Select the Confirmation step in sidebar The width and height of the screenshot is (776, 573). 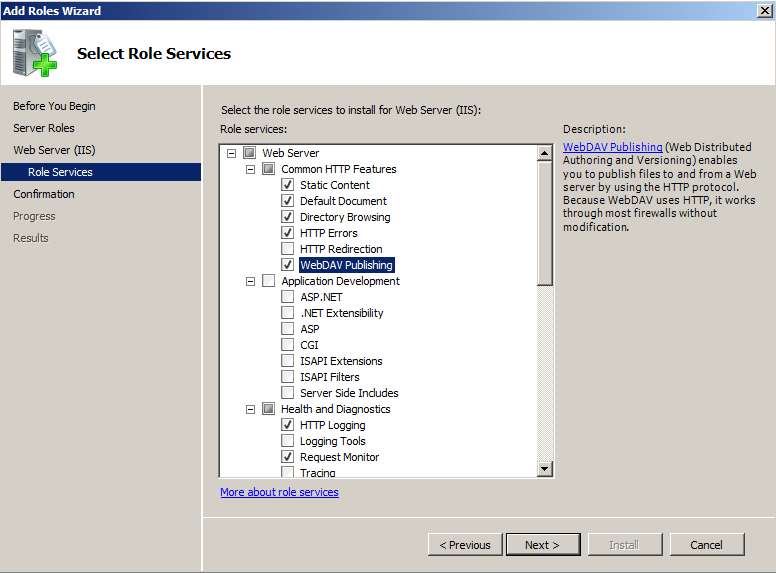click(44, 194)
